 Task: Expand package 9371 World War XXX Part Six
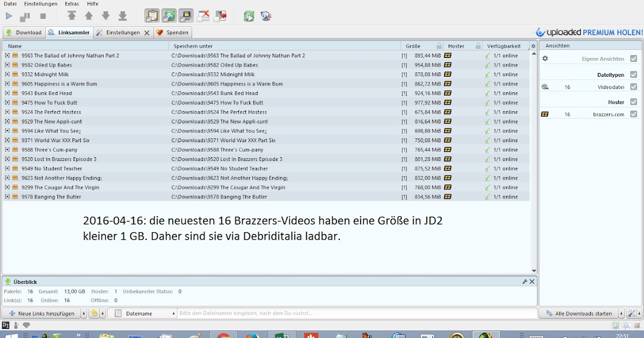click(7, 141)
